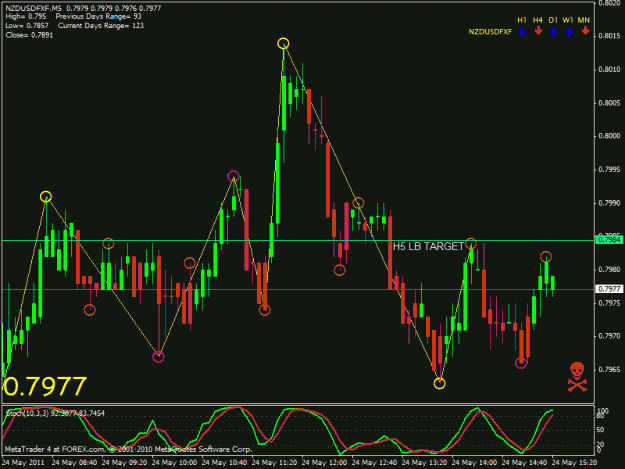The image size is (625, 469).
Task: Select the magenta circle at the 10:00 swing low
Action: [158, 357]
